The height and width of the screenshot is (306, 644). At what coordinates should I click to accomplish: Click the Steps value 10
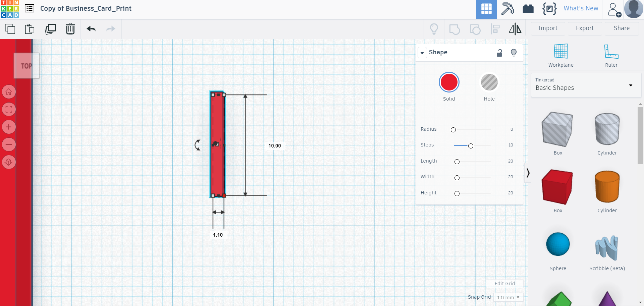point(511,145)
